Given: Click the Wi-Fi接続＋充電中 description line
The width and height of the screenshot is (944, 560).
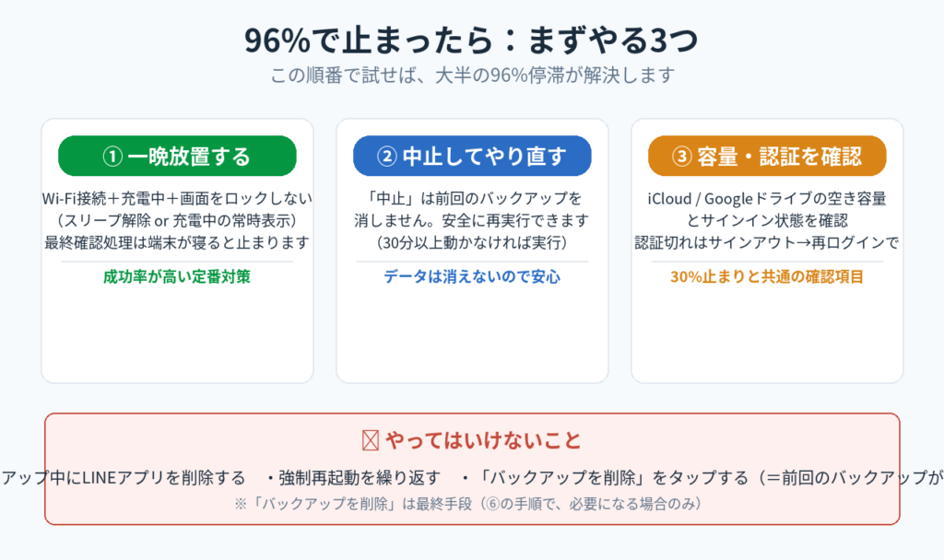Looking at the screenshot, I should pos(177,199).
